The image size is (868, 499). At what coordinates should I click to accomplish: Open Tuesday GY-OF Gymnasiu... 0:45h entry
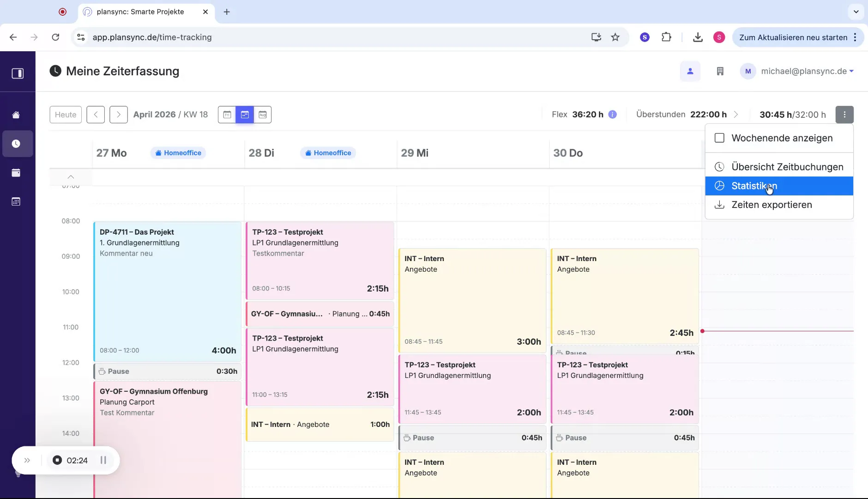[320, 314]
